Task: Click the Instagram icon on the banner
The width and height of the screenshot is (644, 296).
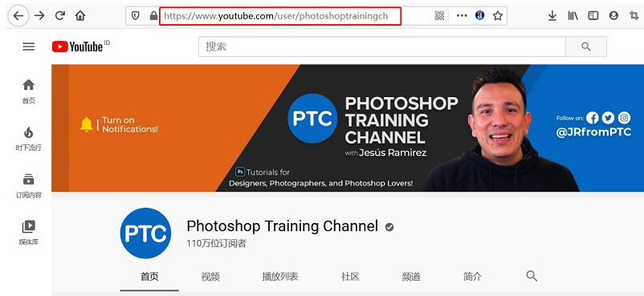Action: 624,118
